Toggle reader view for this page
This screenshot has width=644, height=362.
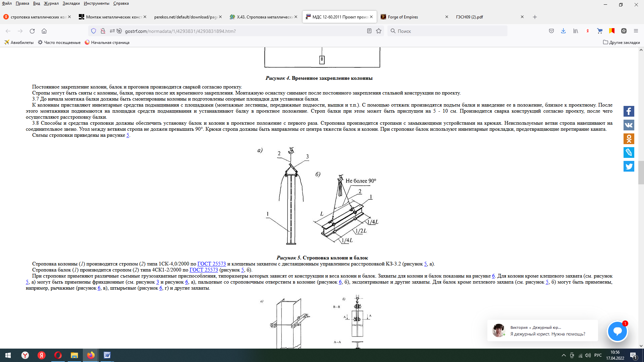369,31
